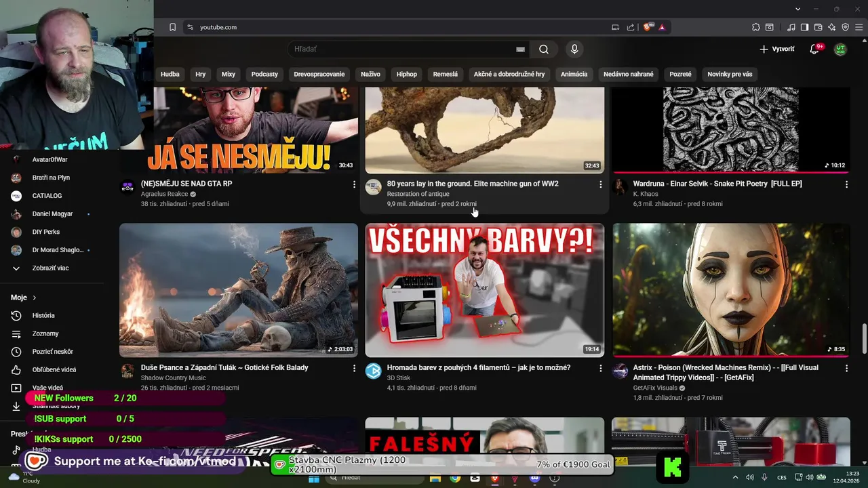
Task: Open the Bratři na Plyn subscription
Action: pyautogui.click(x=51, y=178)
